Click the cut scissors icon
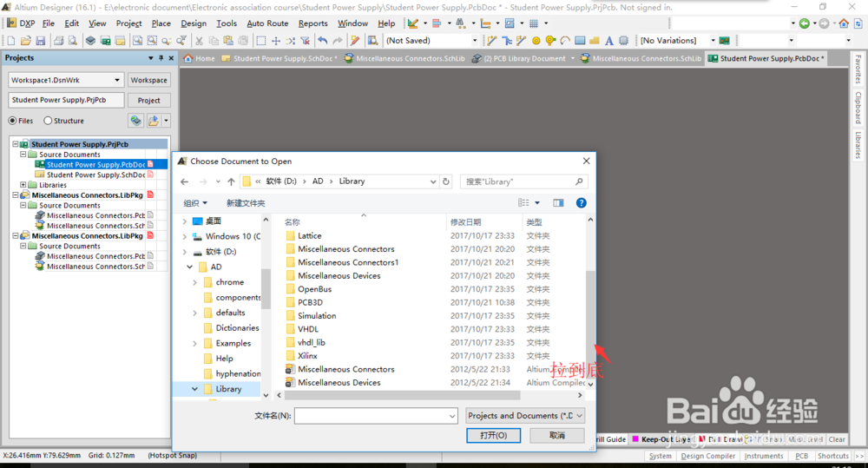This screenshot has width=868, height=468. (x=199, y=41)
